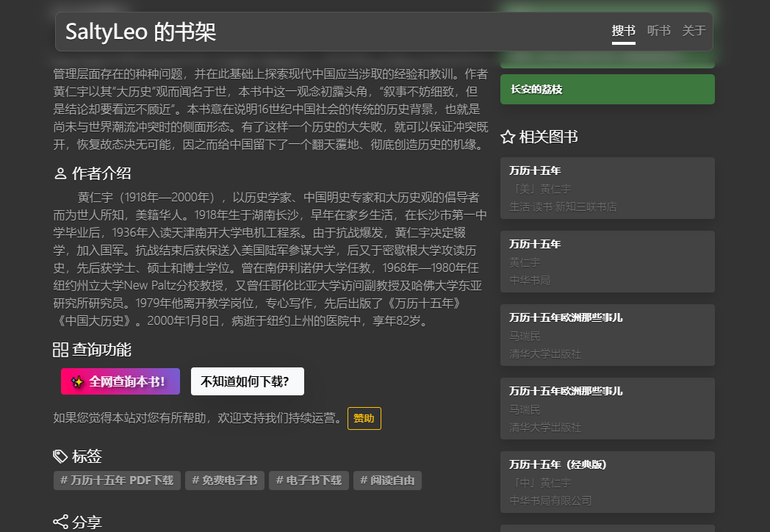Image resolution: width=770 pixels, height=532 pixels.
Task: Open the green 长安的荔枝 book card
Action: coord(607,90)
